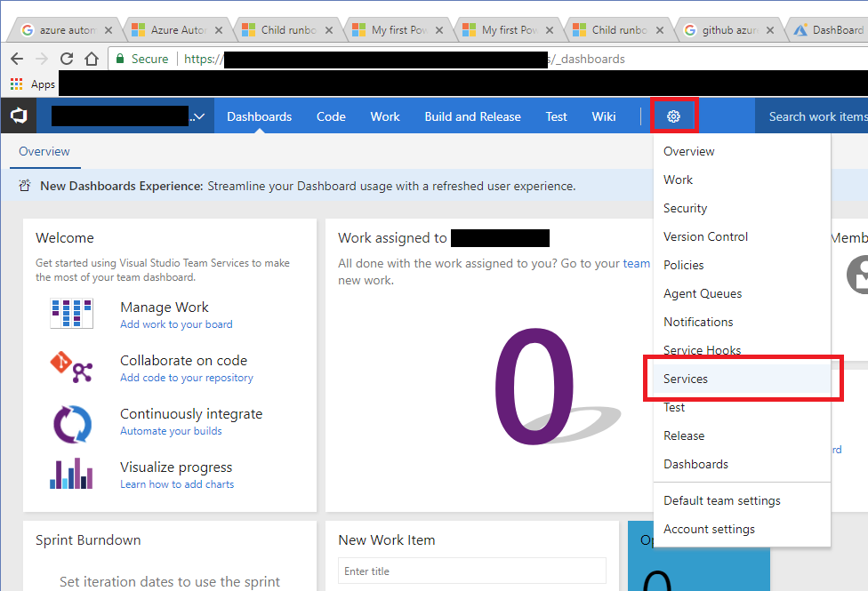This screenshot has width=868, height=591.
Task: Open the Dashboards hub
Action: click(259, 116)
